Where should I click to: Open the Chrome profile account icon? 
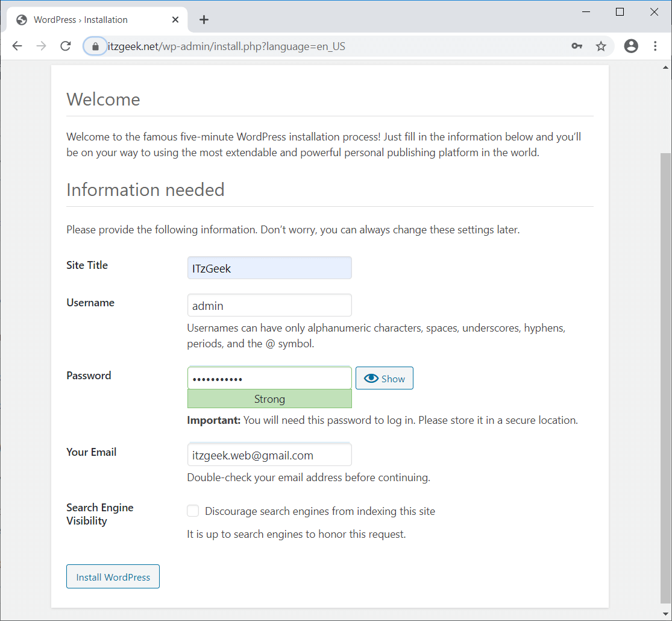[x=631, y=46]
